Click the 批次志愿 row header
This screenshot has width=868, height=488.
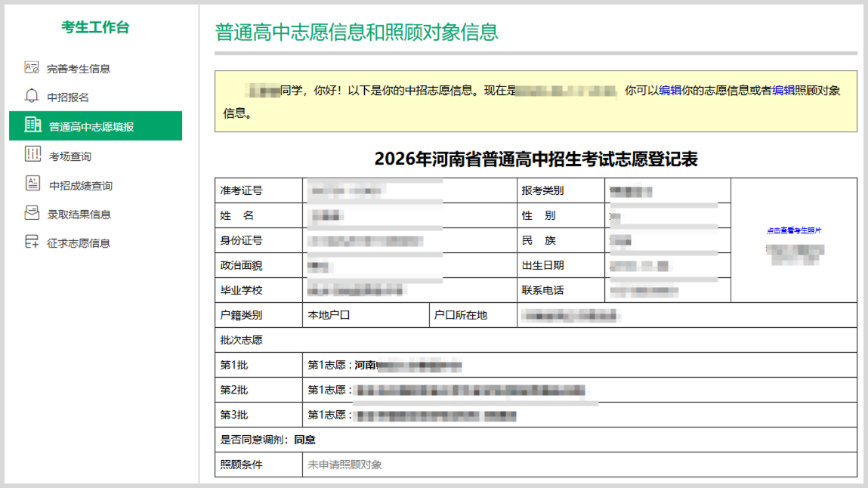[x=536, y=340]
